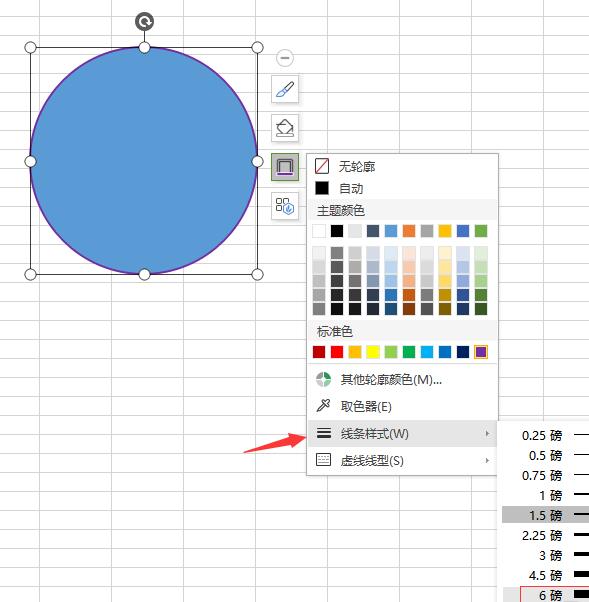Open the shape style brush icon

point(285,89)
